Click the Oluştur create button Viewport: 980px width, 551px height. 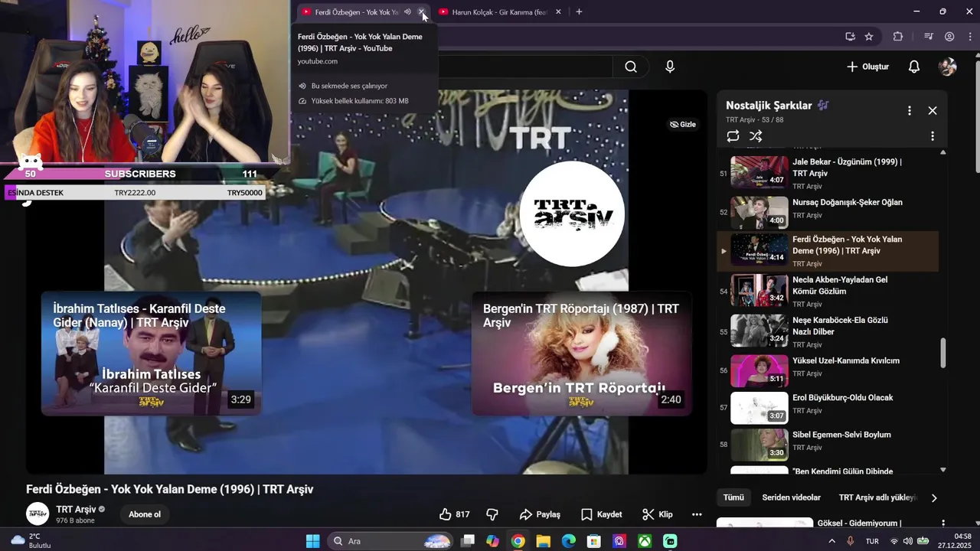click(867, 67)
